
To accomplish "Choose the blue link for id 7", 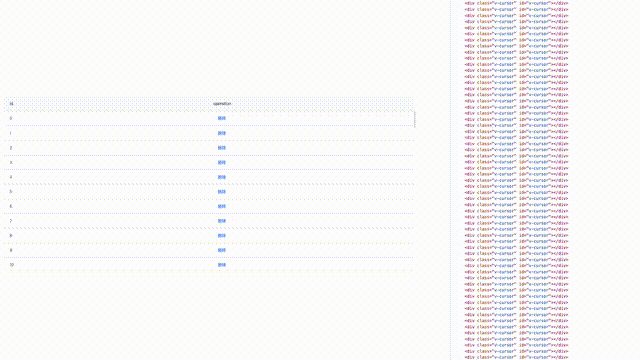I will click(222, 221).
